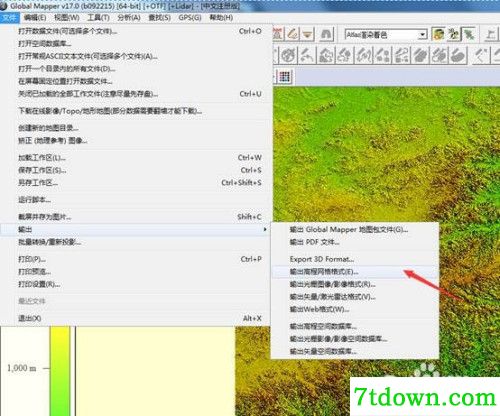The width and height of the screenshot is (500, 416).
Task: Select 输出矢量空间数据库 submenu item
Action: click(x=355, y=351)
